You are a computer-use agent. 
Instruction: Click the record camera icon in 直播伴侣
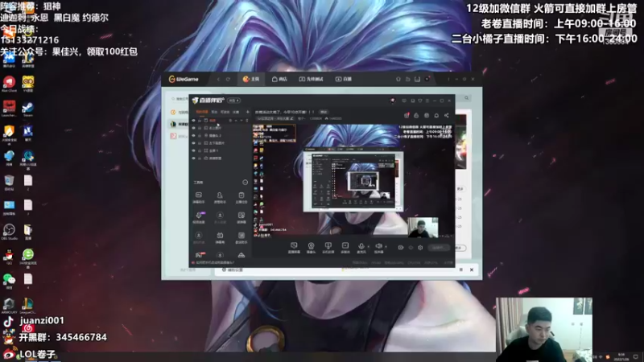(x=401, y=248)
